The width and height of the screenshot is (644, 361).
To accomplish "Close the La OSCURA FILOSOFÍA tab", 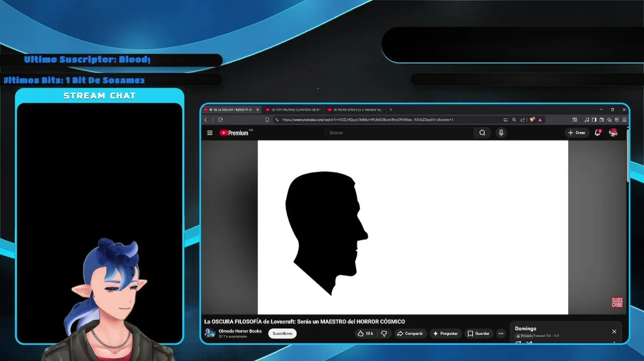I will point(257,109).
